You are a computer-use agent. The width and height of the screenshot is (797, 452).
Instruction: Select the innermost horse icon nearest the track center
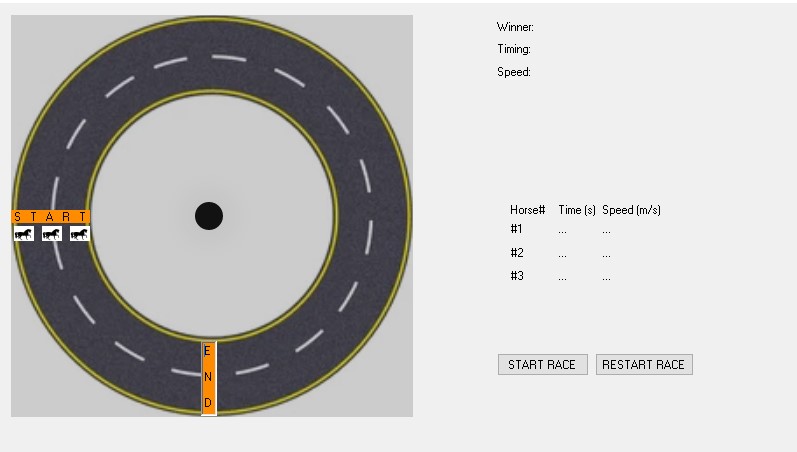(x=79, y=234)
